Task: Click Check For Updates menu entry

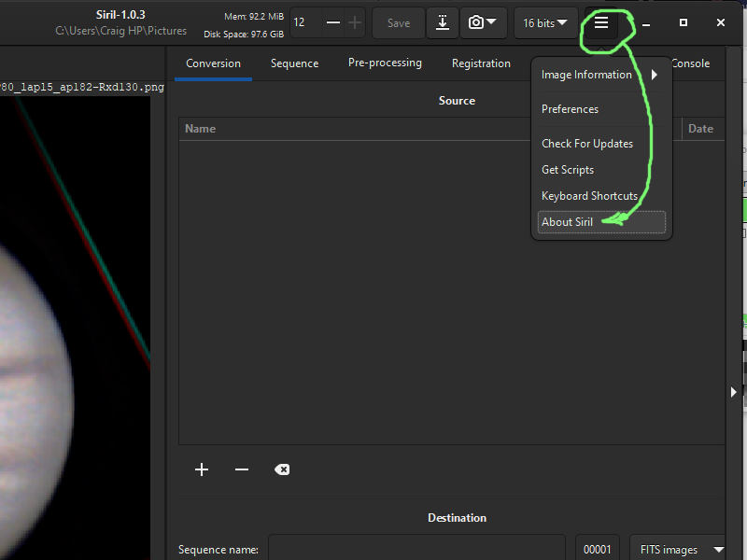Action: pos(587,144)
